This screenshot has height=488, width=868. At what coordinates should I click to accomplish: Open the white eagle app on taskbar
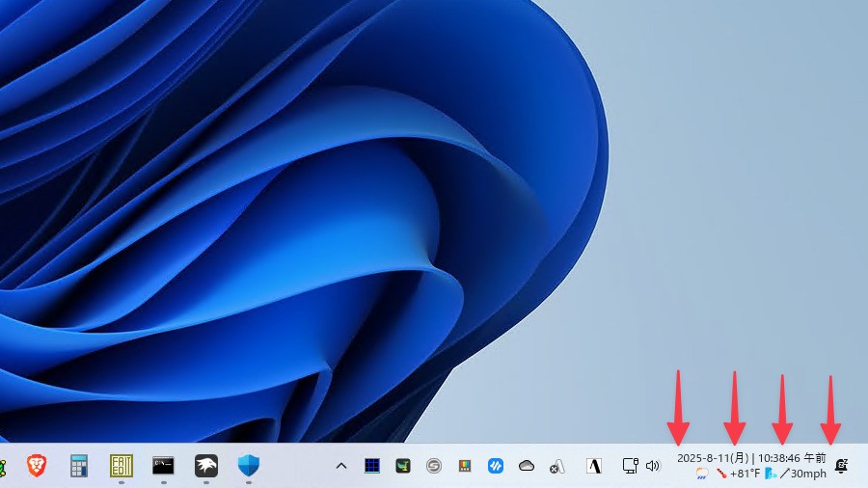point(206,466)
